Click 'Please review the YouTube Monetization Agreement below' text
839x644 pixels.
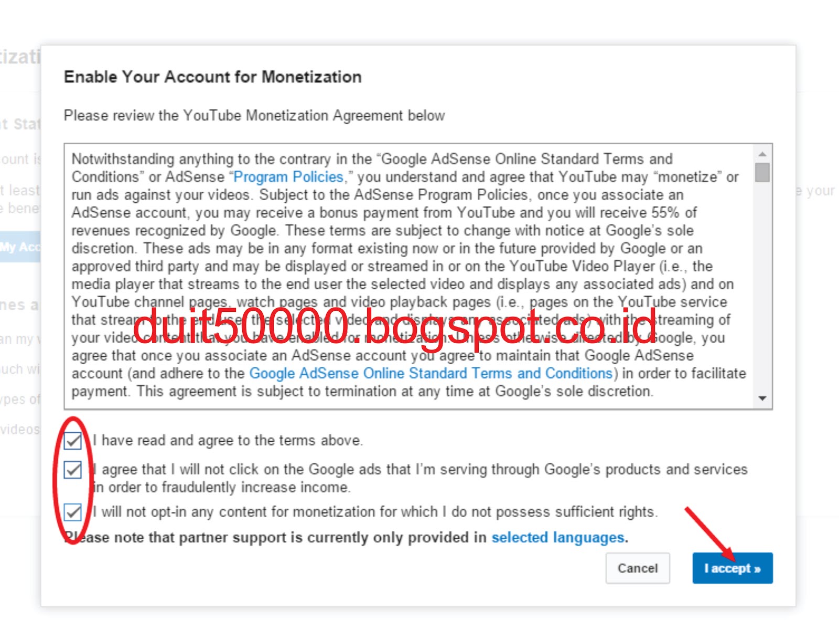tap(254, 115)
